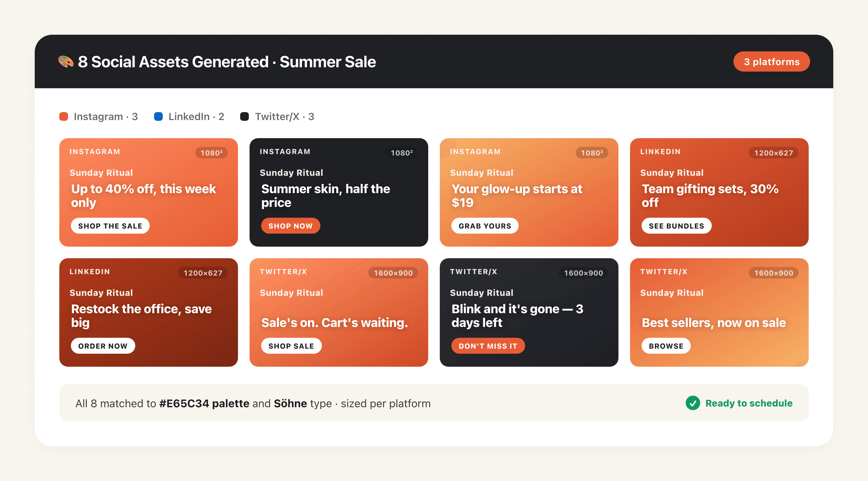
Task: Click the green checkmark ready icon
Action: 693,403
